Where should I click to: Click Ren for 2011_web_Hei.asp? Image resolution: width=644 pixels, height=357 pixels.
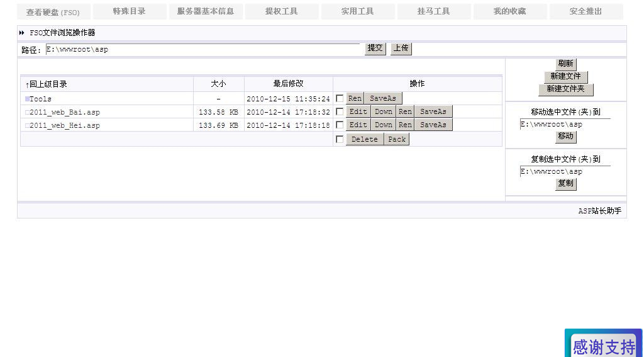click(x=405, y=125)
